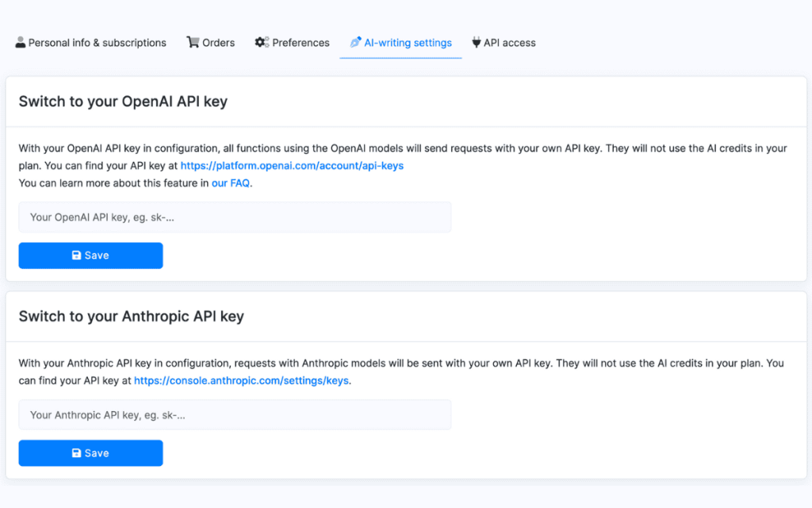Save your Anthropic API key

pos(90,452)
